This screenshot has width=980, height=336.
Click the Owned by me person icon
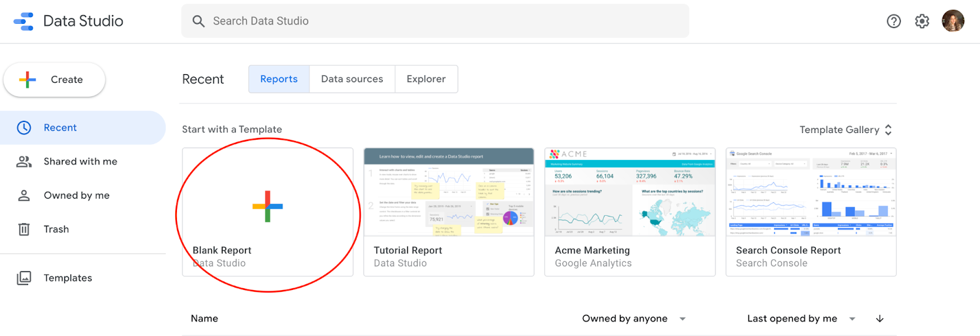[24, 195]
